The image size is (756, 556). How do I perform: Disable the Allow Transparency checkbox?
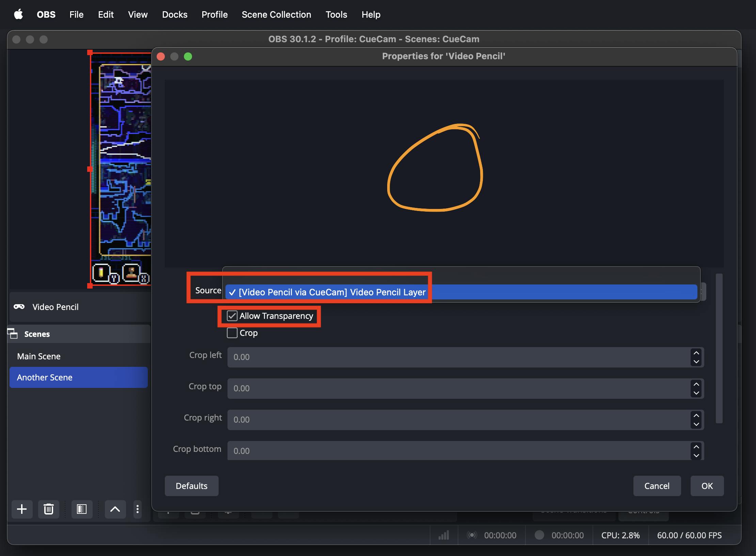(x=232, y=316)
